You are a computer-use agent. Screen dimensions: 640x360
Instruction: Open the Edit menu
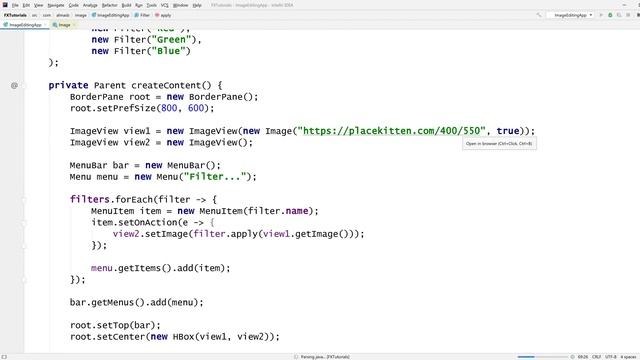[26, 5]
